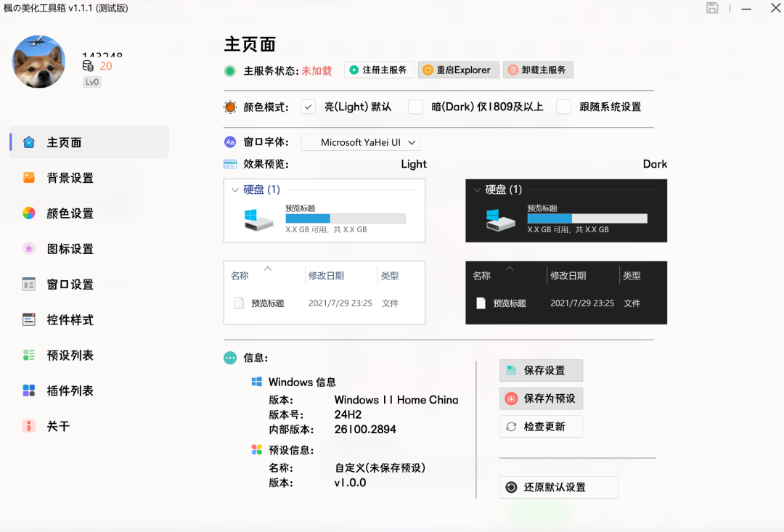The width and height of the screenshot is (784, 532).
Task: Click sort arrow above 名称 in Light preview
Action: tap(268, 269)
